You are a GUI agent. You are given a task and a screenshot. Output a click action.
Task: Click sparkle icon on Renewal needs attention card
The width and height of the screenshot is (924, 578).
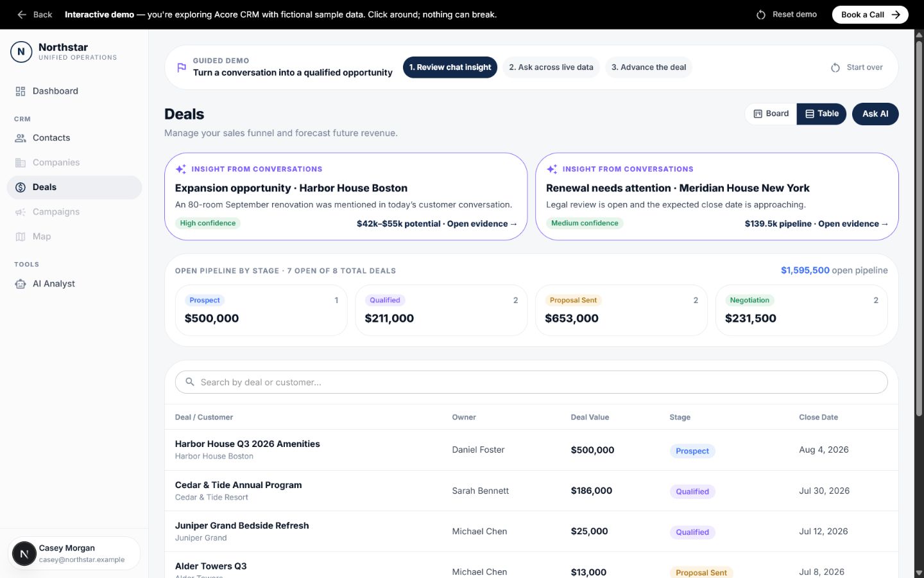click(x=552, y=169)
